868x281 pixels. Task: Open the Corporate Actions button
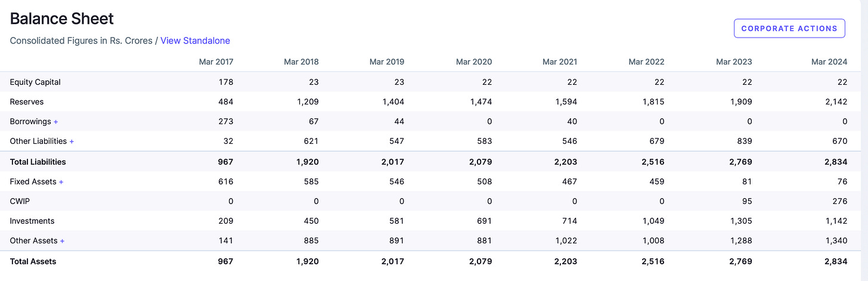tap(789, 28)
